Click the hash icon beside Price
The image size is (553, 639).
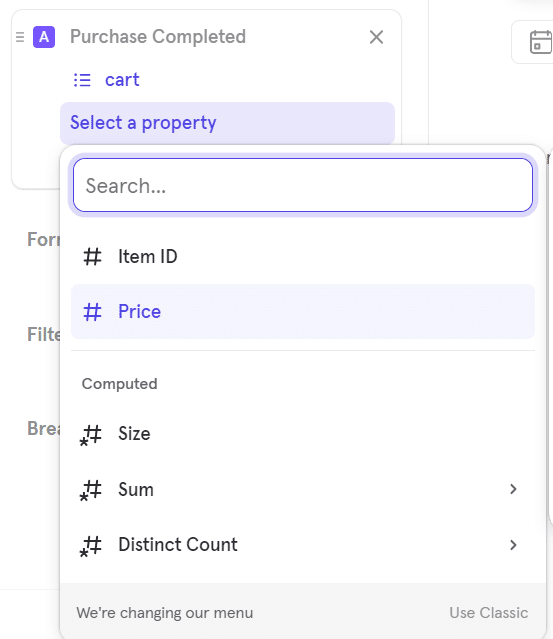(x=93, y=312)
